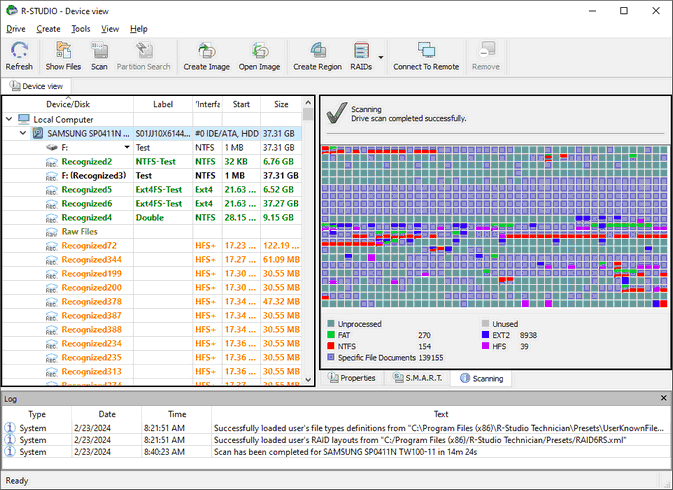
Task: Click the Create Region icon
Action: [x=317, y=50]
